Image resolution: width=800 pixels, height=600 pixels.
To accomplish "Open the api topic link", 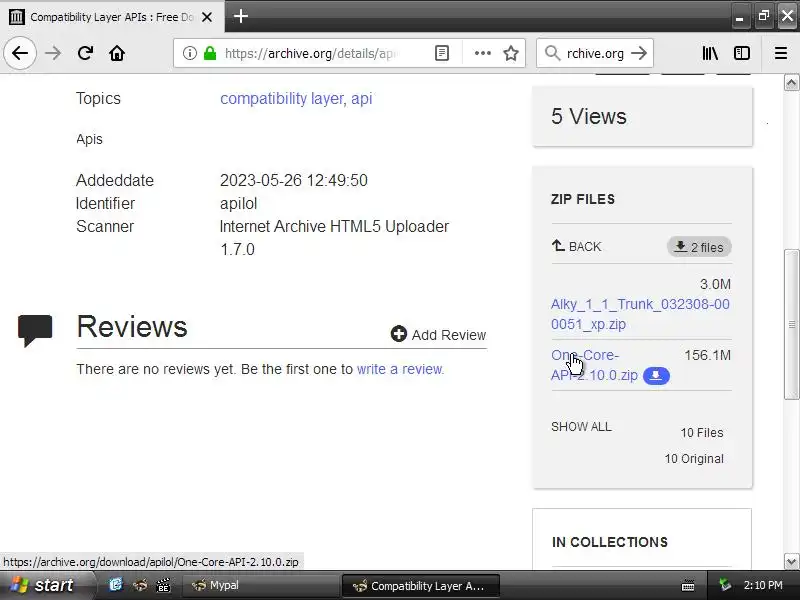I will coord(361,98).
